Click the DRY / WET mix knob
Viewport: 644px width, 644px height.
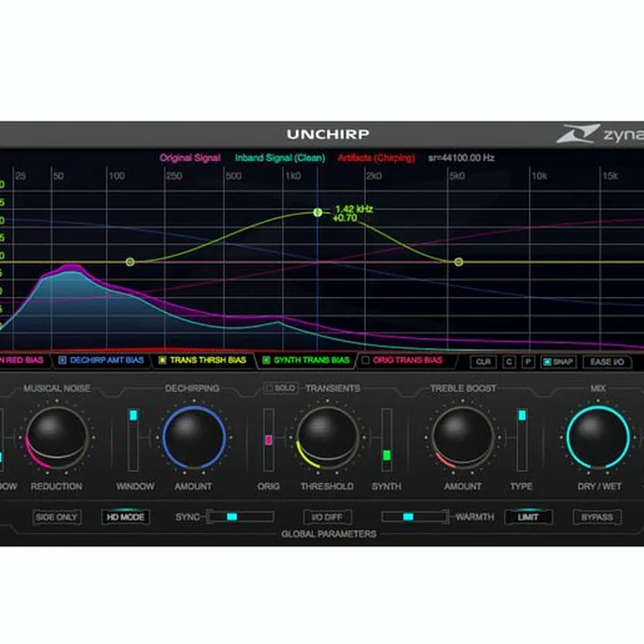[598, 437]
